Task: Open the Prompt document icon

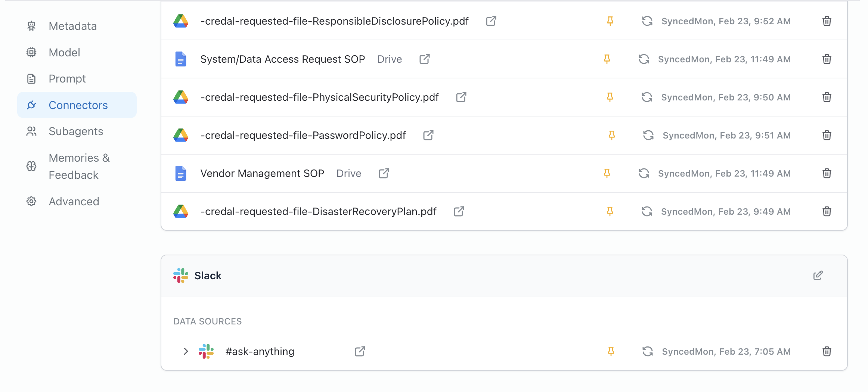Action: coord(31,79)
